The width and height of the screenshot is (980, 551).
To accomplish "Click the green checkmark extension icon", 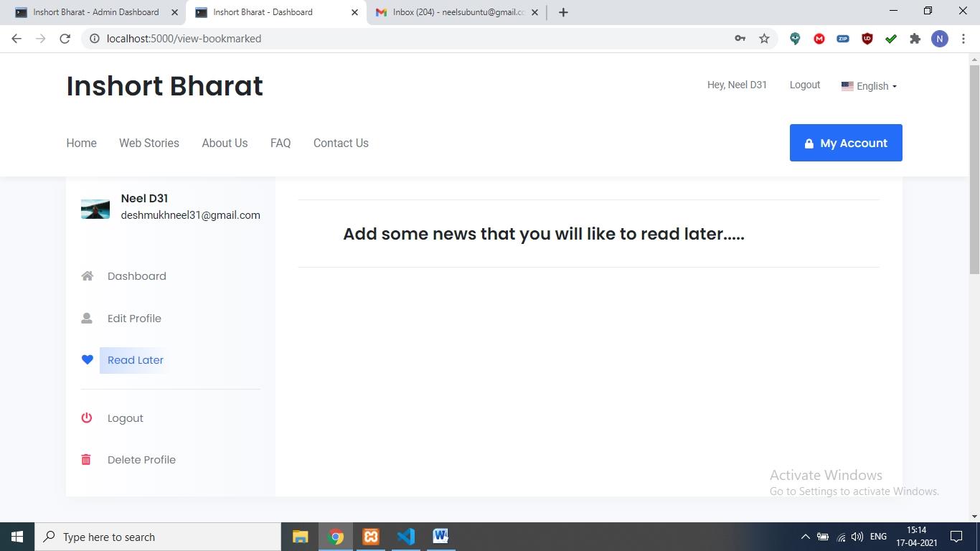I will (x=891, y=39).
